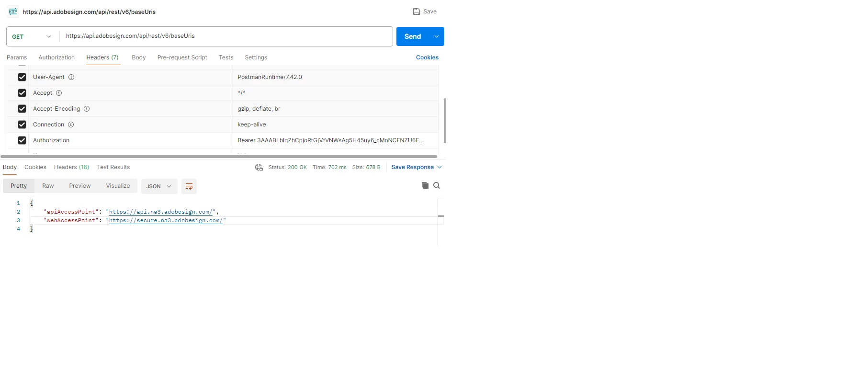The width and height of the screenshot is (868, 387).
Task: Click the */* Accept value cell
Action: tap(335, 93)
